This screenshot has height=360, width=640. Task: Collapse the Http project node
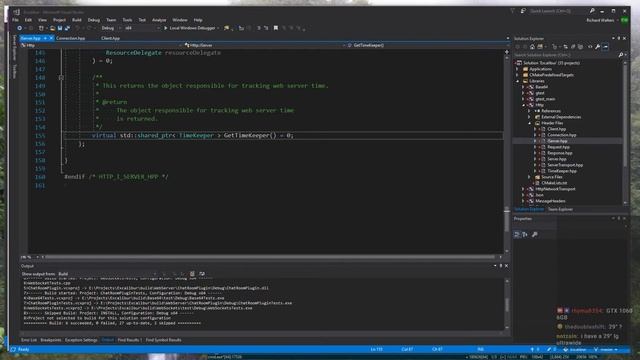[x=524, y=105]
